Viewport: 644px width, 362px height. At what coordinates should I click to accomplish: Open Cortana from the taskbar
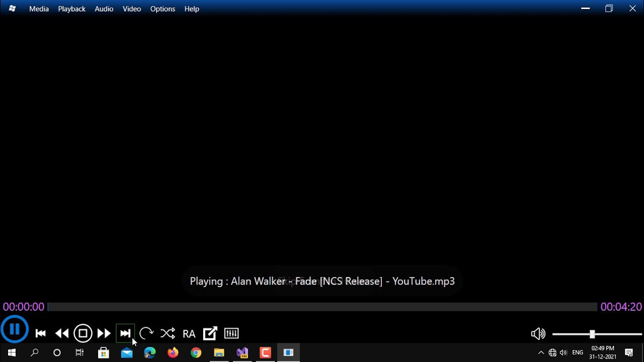[57, 353]
